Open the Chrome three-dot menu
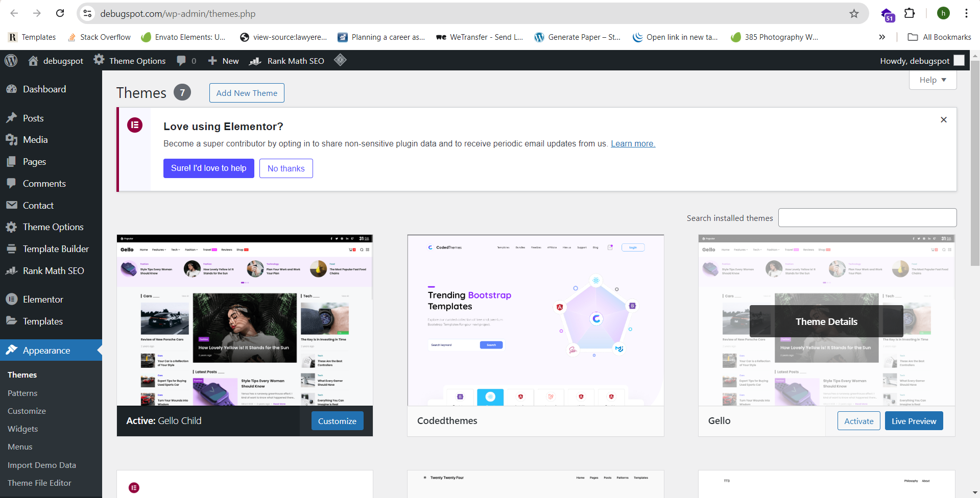 (966, 13)
